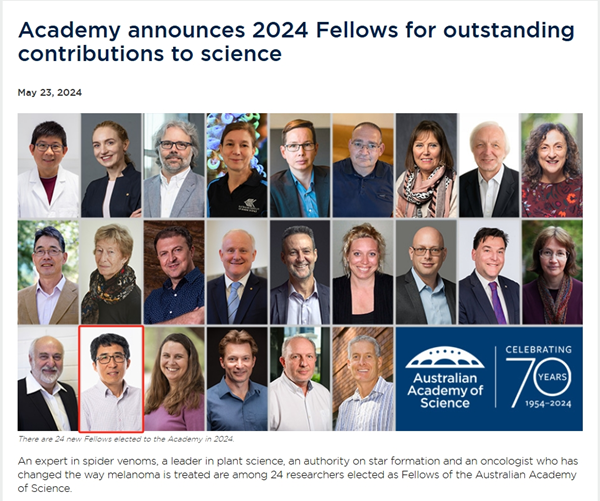Click the May 23, 2024 date
Screen dimensions: 600x501
coord(50,93)
